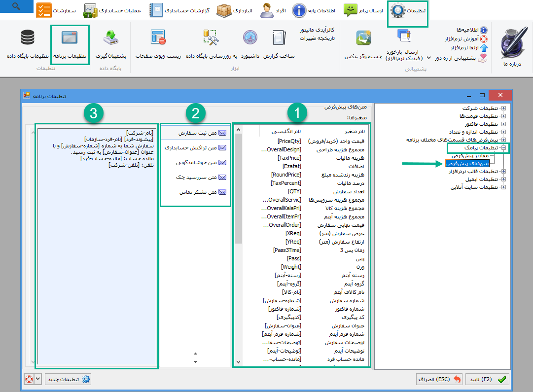Open lifebuoy help dropdown arrow
Screen dimensions: 533x392
38,379
